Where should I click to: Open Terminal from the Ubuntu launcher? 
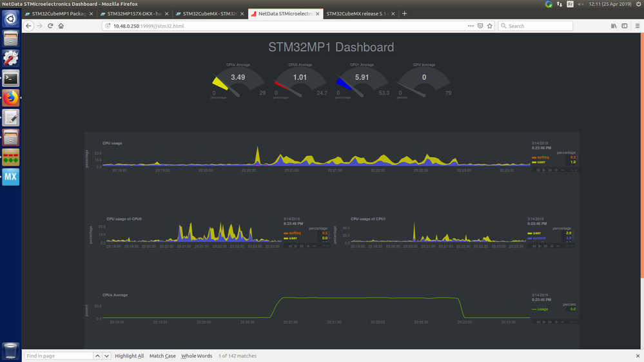11,78
